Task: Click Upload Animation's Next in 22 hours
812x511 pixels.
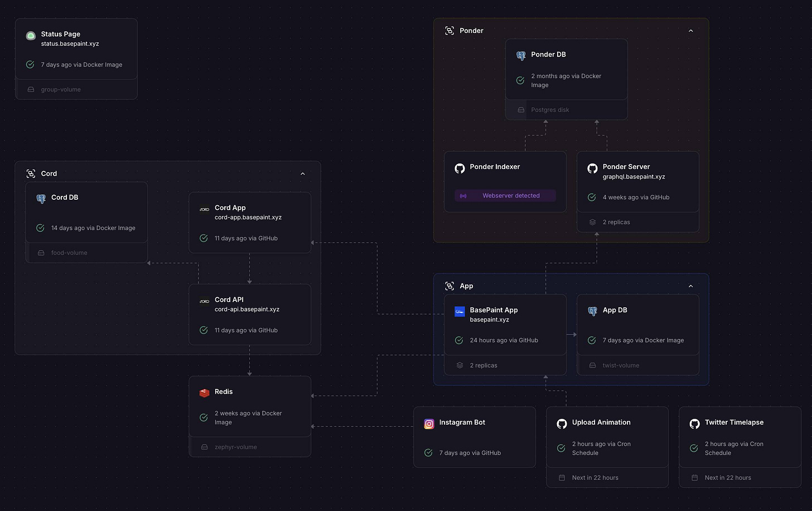Action: click(x=595, y=478)
